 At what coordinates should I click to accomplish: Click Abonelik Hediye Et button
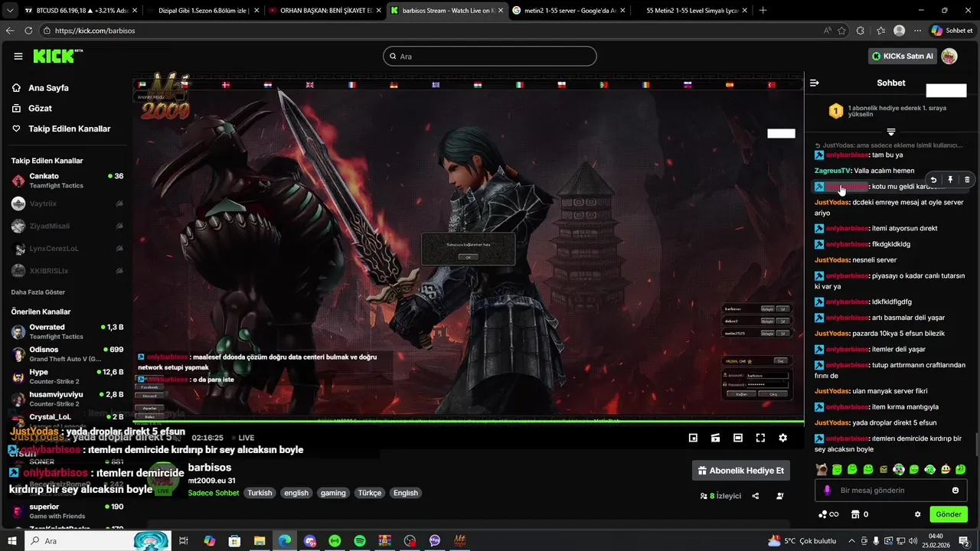click(740, 471)
